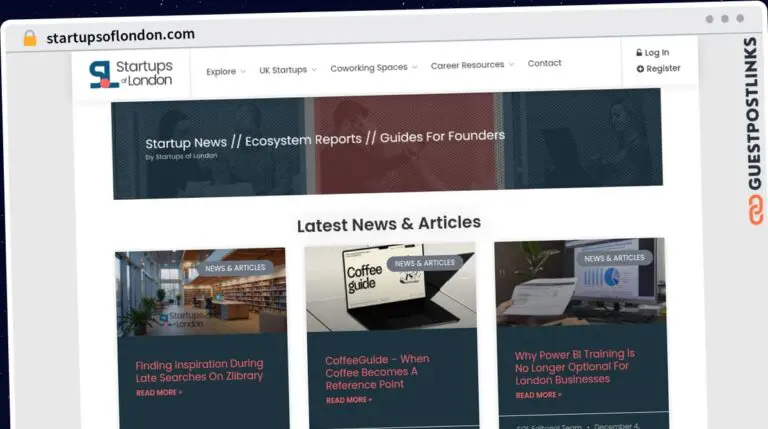Click the plus icon beside Register
The image size is (768, 429).
(640, 69)
